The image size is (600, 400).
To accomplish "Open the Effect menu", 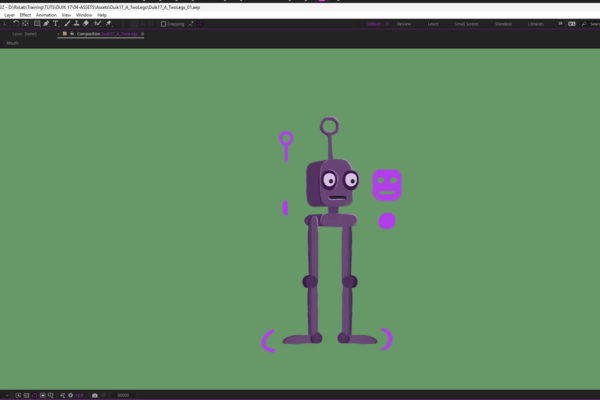I will tap(25, 15).
